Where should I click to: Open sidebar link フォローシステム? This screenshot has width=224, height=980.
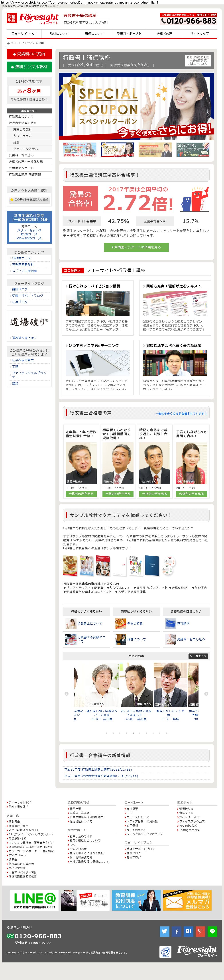click(x=26, y=149)
